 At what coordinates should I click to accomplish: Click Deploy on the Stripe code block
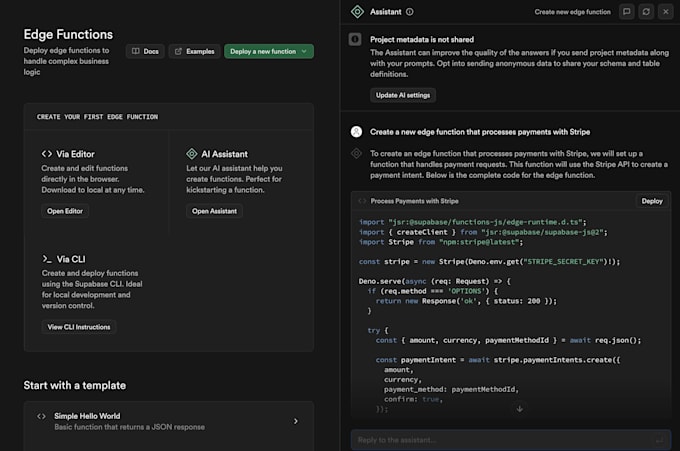pos(652,201)
